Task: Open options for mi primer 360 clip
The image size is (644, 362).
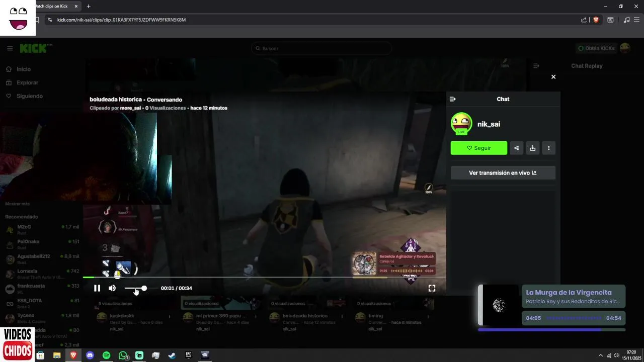Action: point(256,316)
